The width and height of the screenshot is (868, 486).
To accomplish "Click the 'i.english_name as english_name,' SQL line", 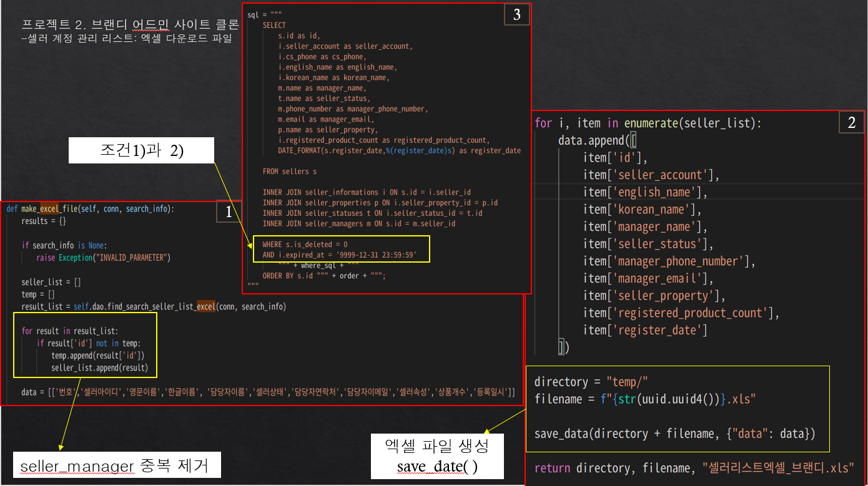I will point(338,67).
